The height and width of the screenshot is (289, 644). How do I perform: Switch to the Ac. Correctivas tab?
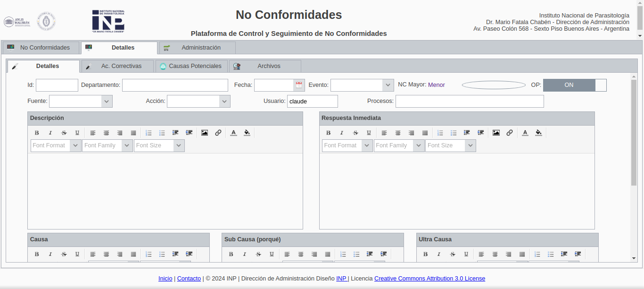click(118, 66)
